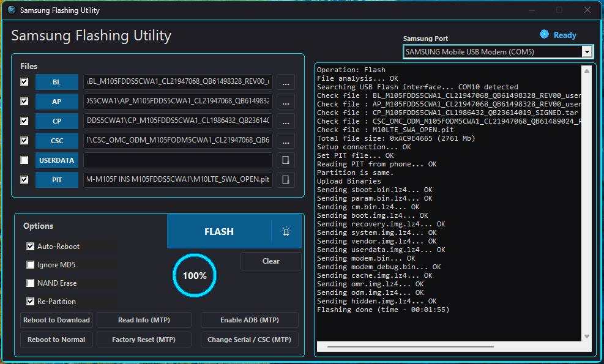Viewport: 604px width, 364px height.
Task: Click the lightbulb icon beside FLASH
Action: point(286,231)
